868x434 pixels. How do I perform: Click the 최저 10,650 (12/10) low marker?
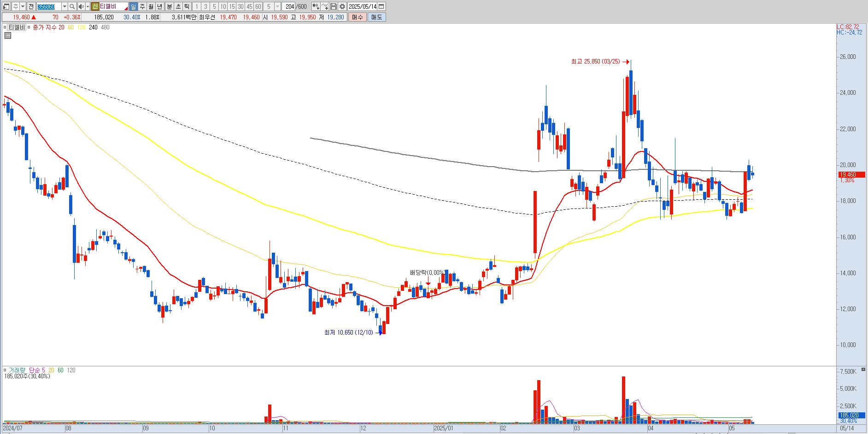[x=353, y=332]
